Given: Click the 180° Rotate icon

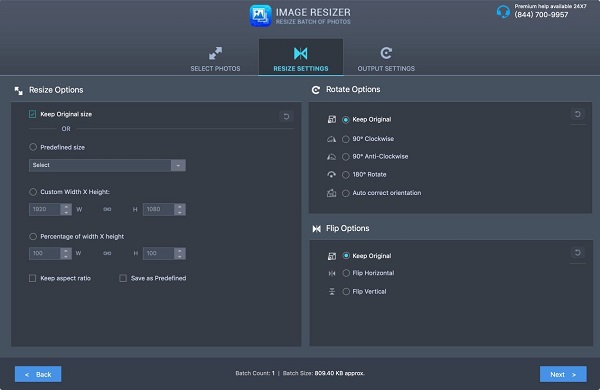Looking at the screenshot, I should (x=331, y=175).
